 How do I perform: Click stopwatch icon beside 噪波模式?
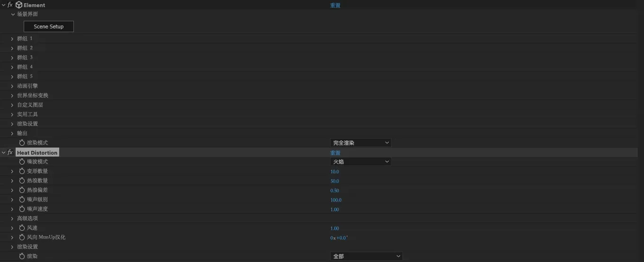click(x=22, y=162)
